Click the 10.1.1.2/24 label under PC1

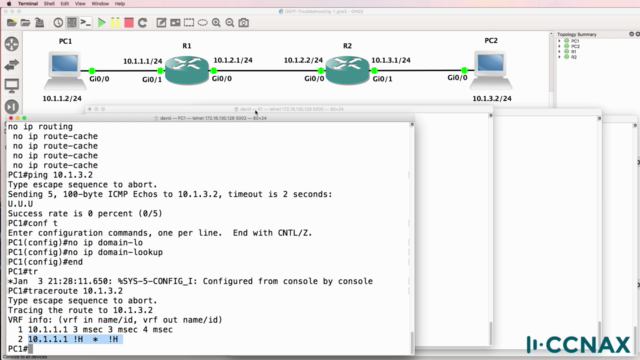click(x=62, y=98)
